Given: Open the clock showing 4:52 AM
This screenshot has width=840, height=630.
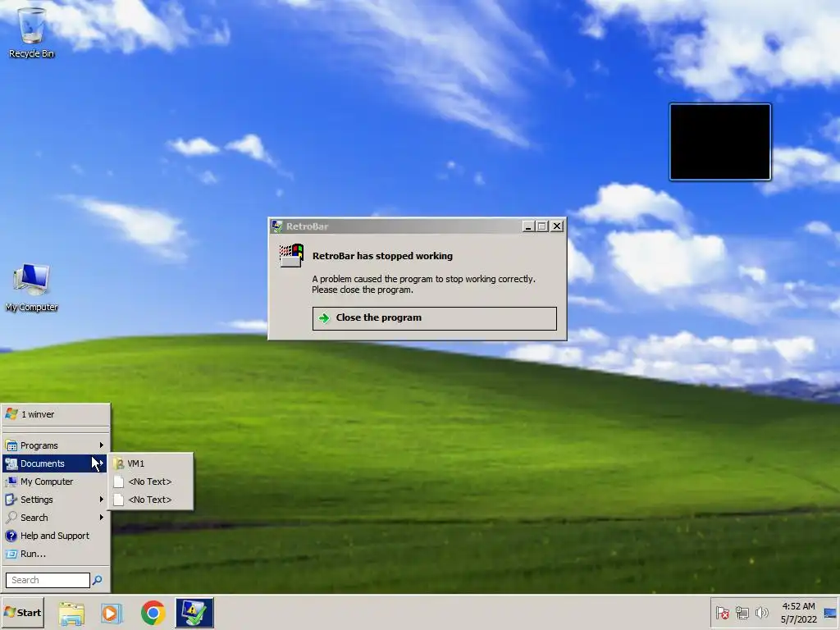Looking at the screenshot, I should pos(798,612).
